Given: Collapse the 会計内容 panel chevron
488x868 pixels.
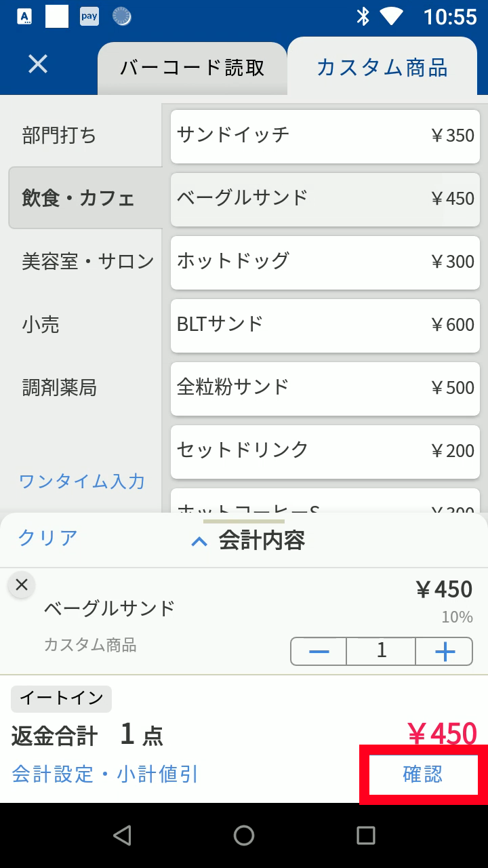Looking at the screenshot, I should [x=199, y=541].
